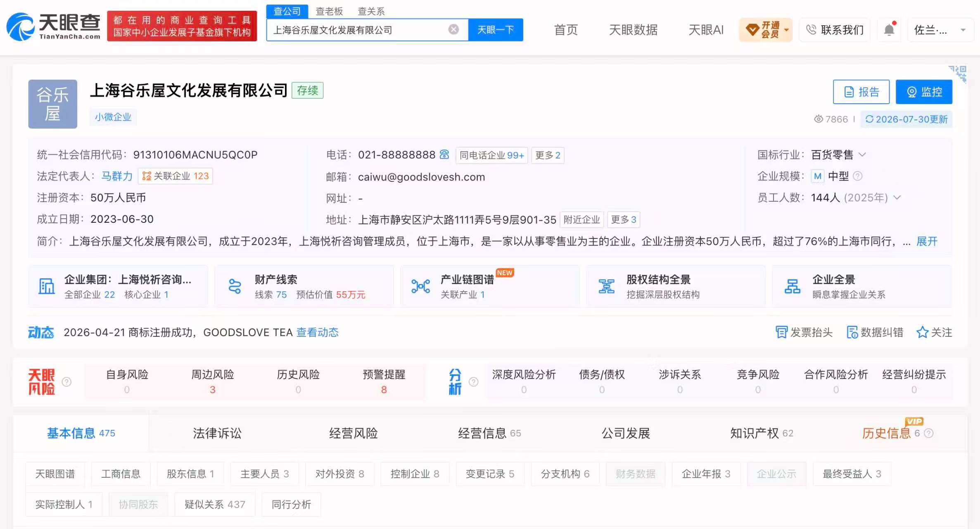The height and width of the screenshot is (529, 980).
Task: Open 历史信息 VIP tab
Action: 886,433
